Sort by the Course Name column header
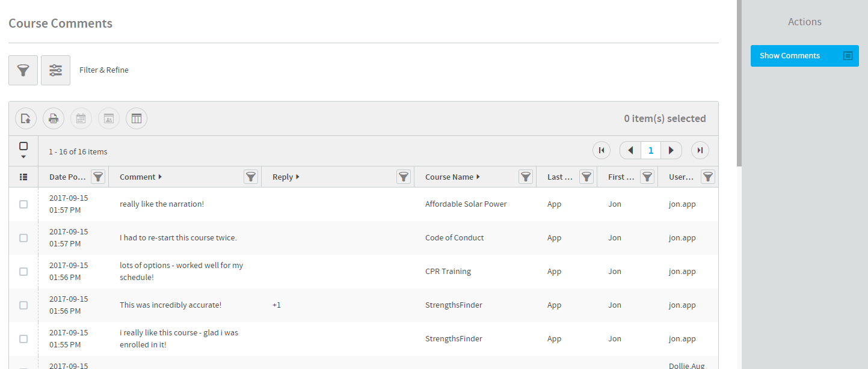This screenshot has height=369, width=868. pyautogui.click(x=452, y=177)
